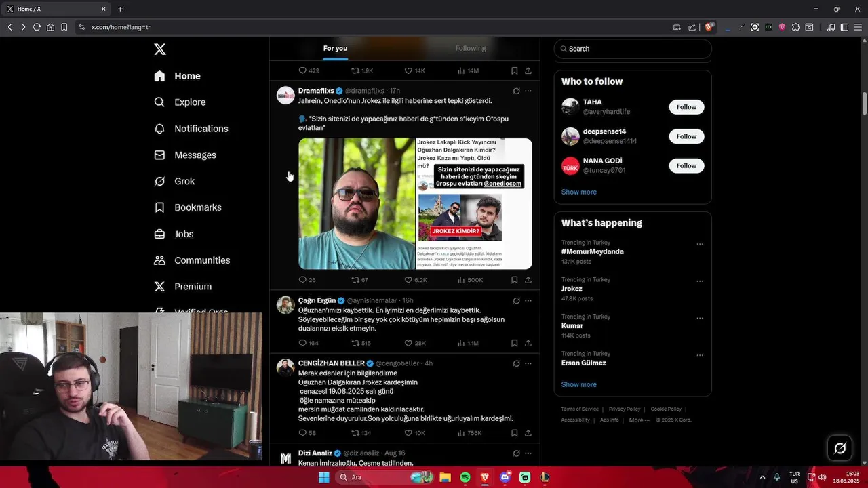Like the Dramaflixs post

click(415, 280)
